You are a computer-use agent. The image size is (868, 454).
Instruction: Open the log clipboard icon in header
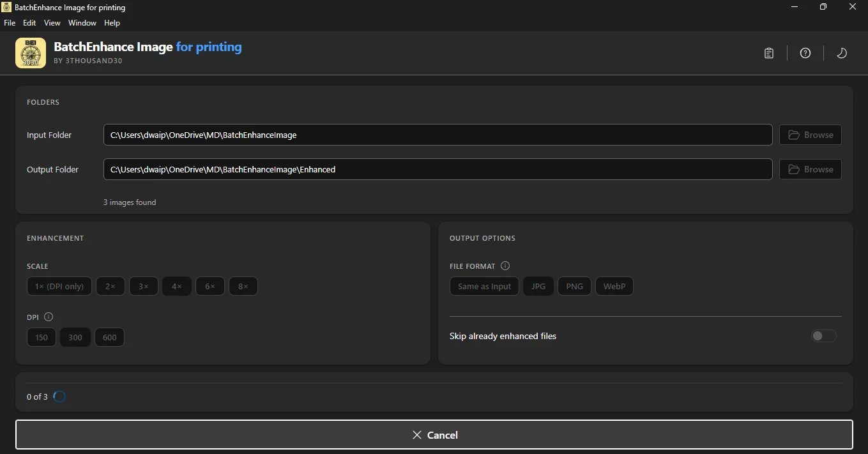(x=769, y=53)
